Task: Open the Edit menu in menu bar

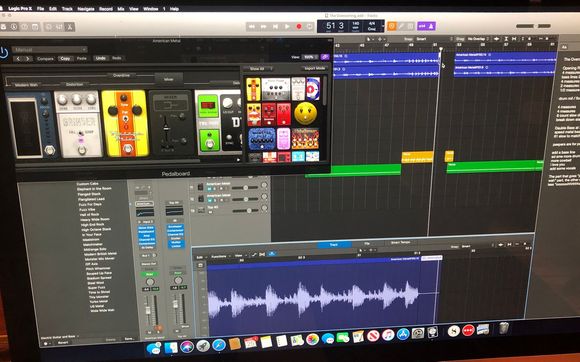Action: (x=53, y=8)
